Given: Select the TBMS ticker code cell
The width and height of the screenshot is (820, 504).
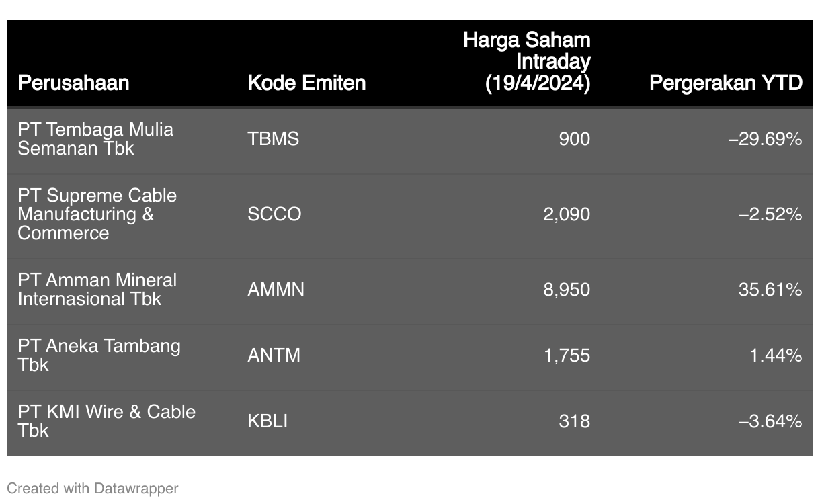Looking at the screenshot, I should tap(273, 139).
